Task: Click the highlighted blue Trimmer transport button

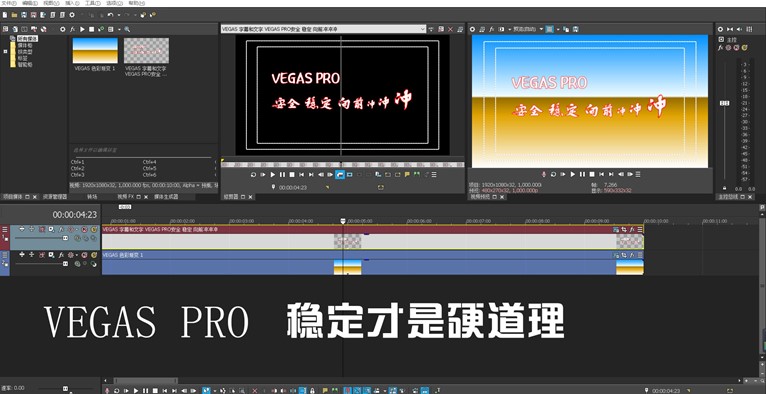Action: click(340, 174)
